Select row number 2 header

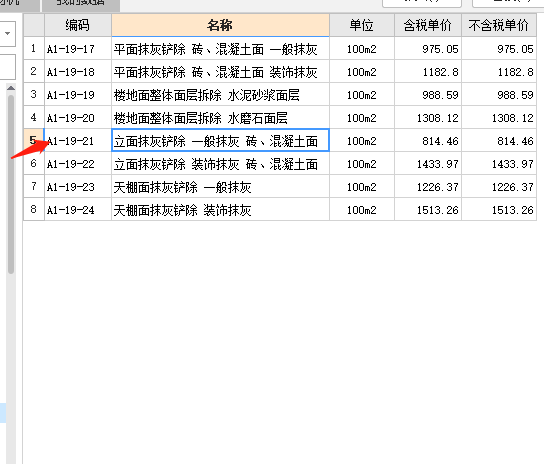point(34,71)
